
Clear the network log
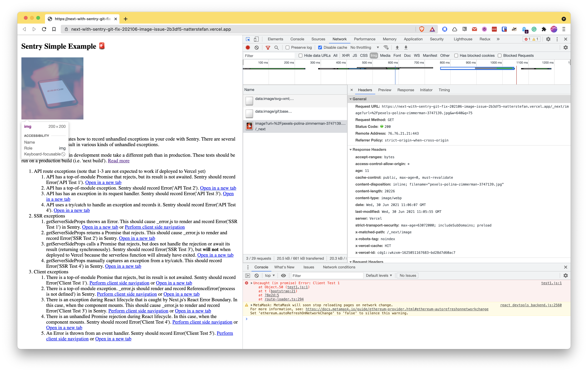point(256,47)
